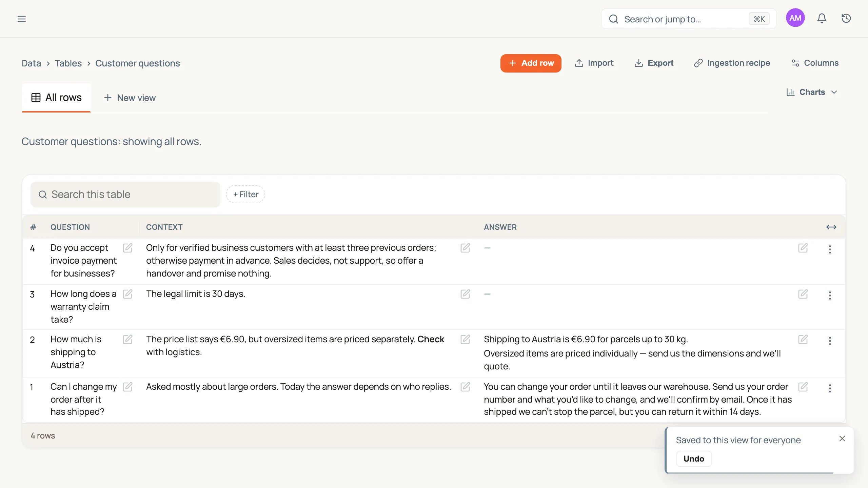
Task: Click the Import button
Action: [594, 63]
